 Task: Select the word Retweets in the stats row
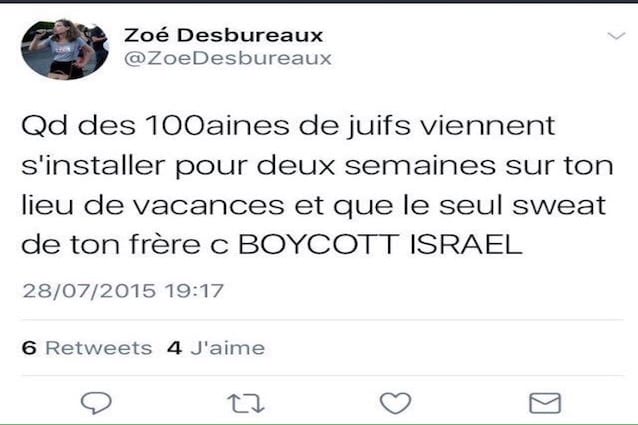pos(98,348)
